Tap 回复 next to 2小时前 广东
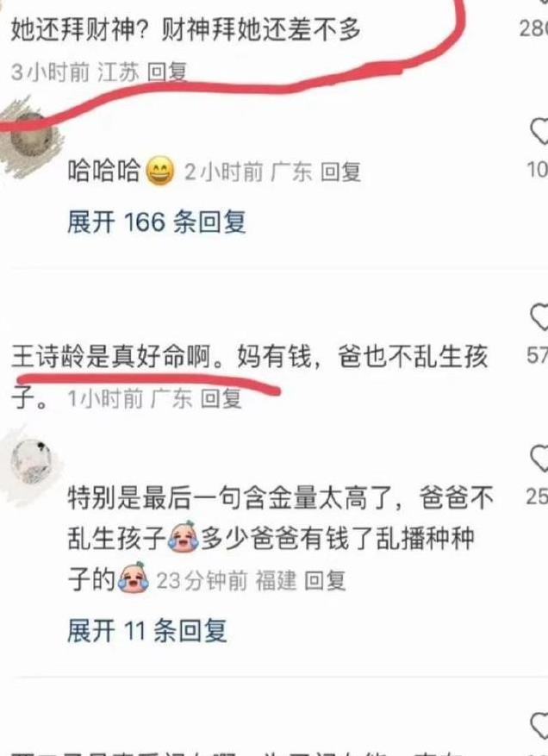This screenshot has width=548, height=756. (x=340, y=172)
